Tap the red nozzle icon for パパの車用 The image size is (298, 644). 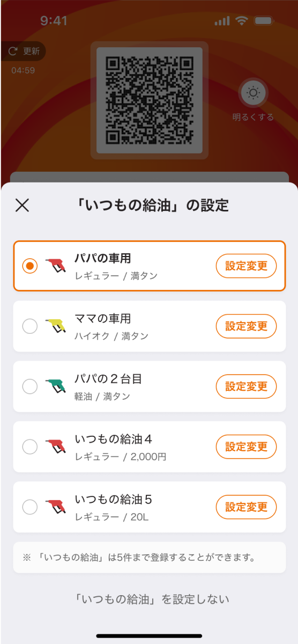coord(56,266)
